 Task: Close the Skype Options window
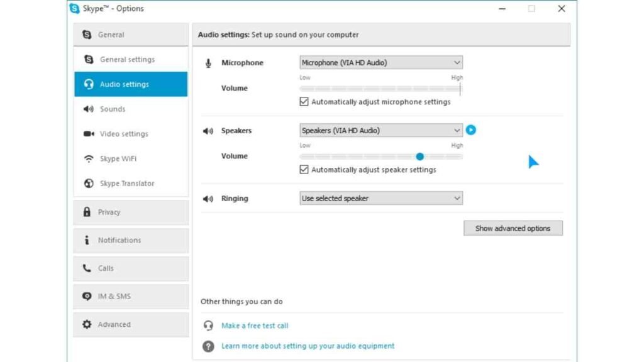click(x=562, y=9)
